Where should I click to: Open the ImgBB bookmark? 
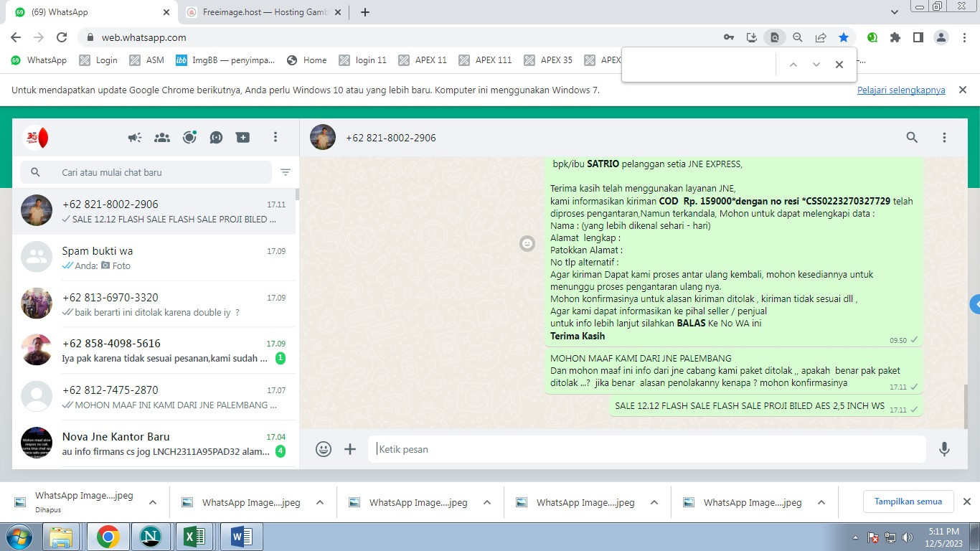coord(225,60)
